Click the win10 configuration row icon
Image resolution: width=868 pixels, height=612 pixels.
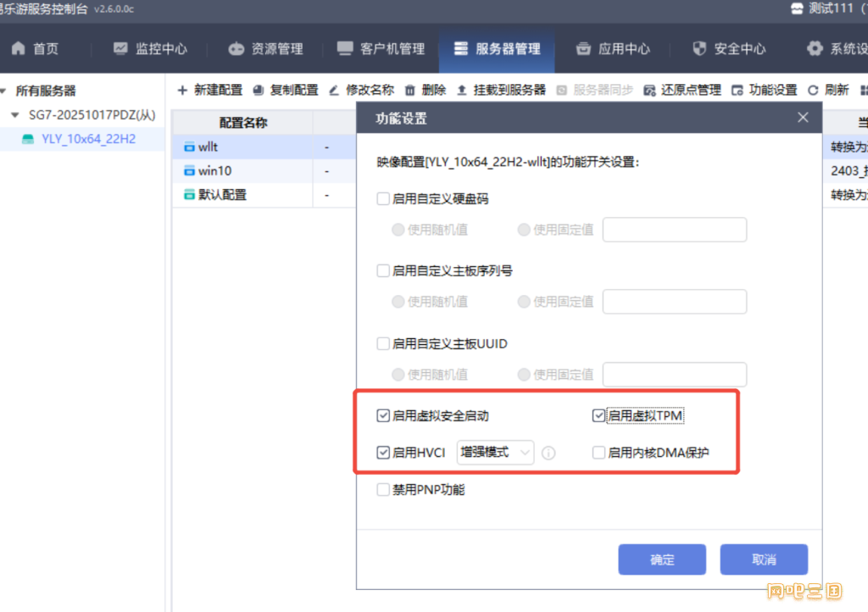pos(189,170)
